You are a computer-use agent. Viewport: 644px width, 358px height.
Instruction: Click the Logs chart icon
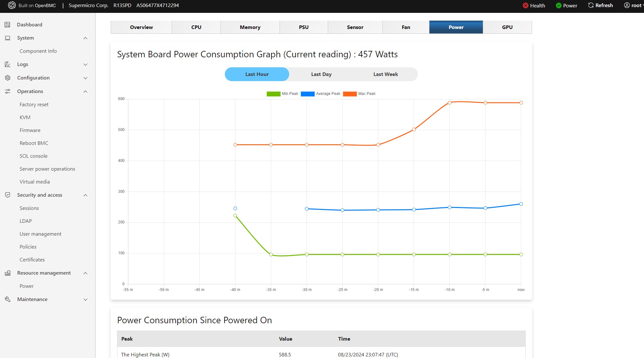coord(7,64)
